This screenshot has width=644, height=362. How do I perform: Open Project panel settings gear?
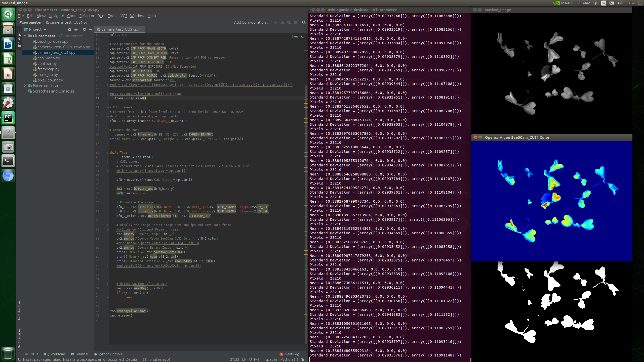[x=84, y=29]
